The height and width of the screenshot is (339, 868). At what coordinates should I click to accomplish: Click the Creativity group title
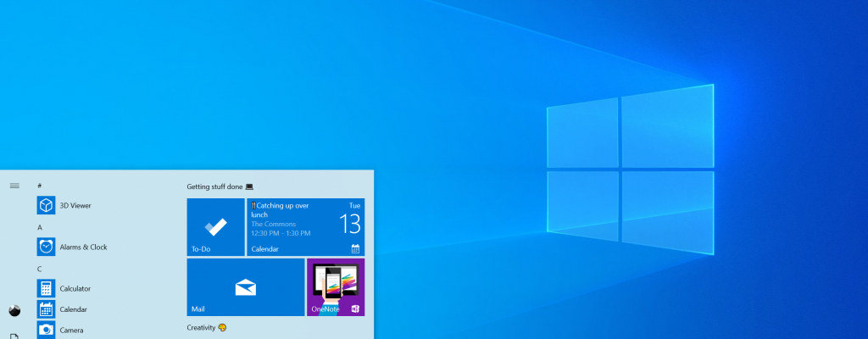pyautogui.click(x=207, y=327)
